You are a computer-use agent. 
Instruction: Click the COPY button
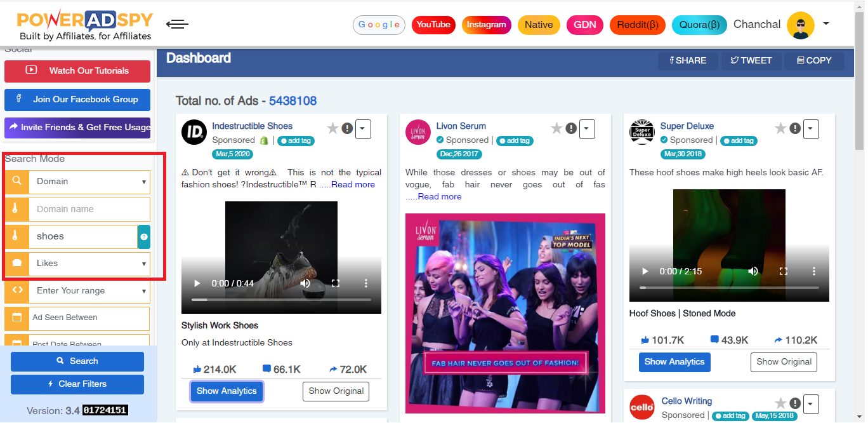click(x=814, y=60)
